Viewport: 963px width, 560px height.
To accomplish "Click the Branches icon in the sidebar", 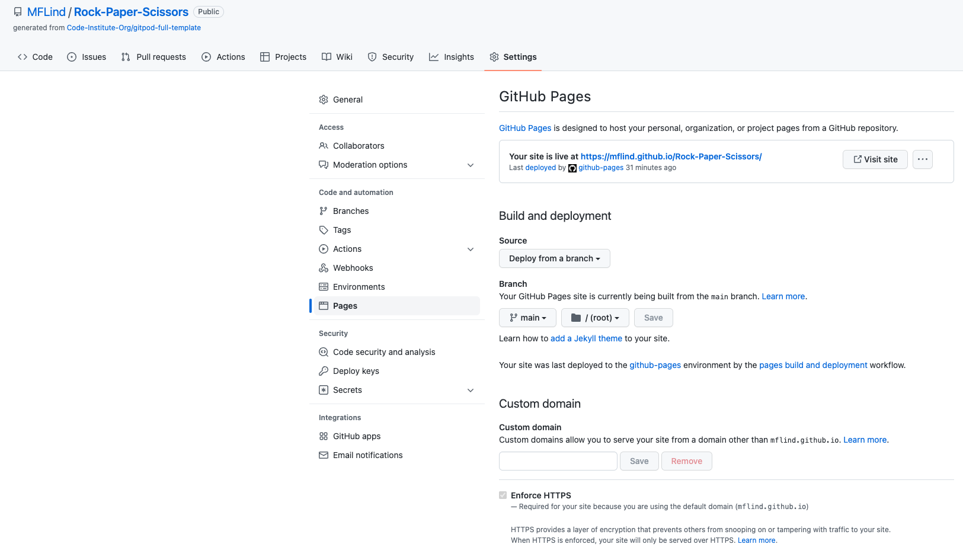I will [x=324, y=211].
